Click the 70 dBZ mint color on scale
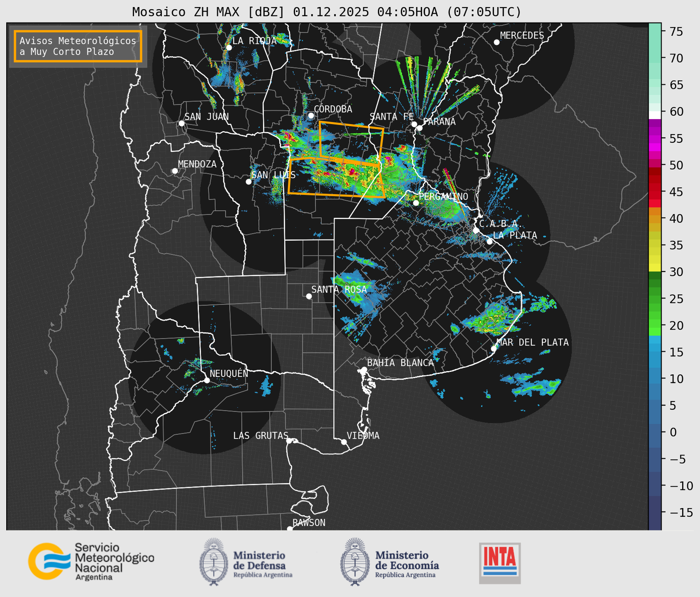 (655, 59)
